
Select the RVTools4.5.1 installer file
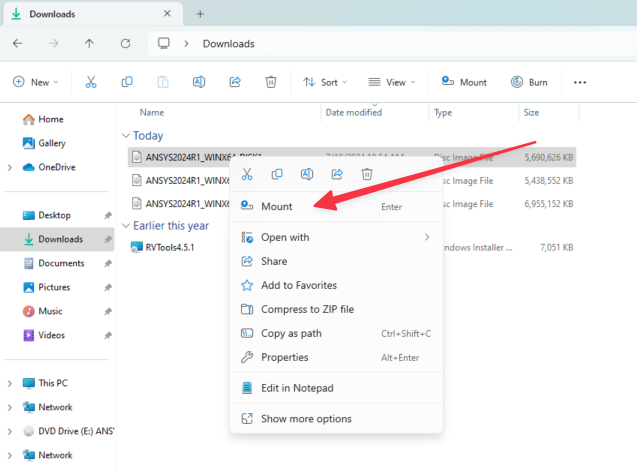(169, 247)
